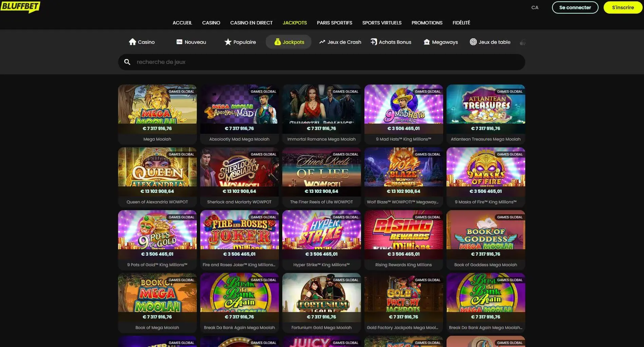Click the Jackpots money-bag filter icon
This screenshot has width=644, height=347.
click(278, 42)
